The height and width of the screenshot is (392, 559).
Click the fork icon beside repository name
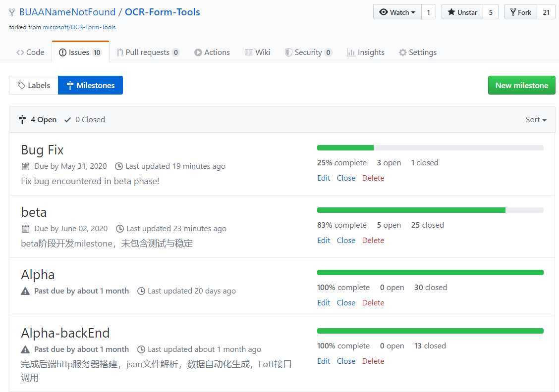(12, 12)
